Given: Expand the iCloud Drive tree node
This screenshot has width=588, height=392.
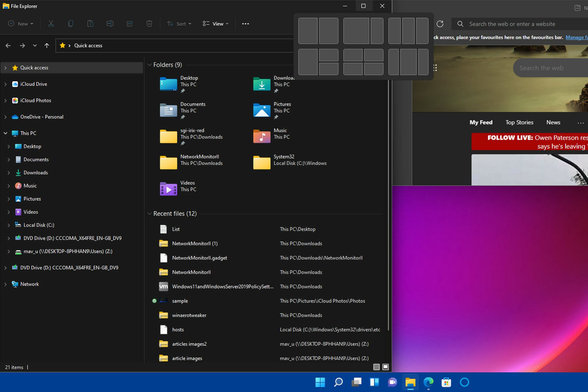Looking at the screenshot, I should pyautogui.click(x=6, y=84).
